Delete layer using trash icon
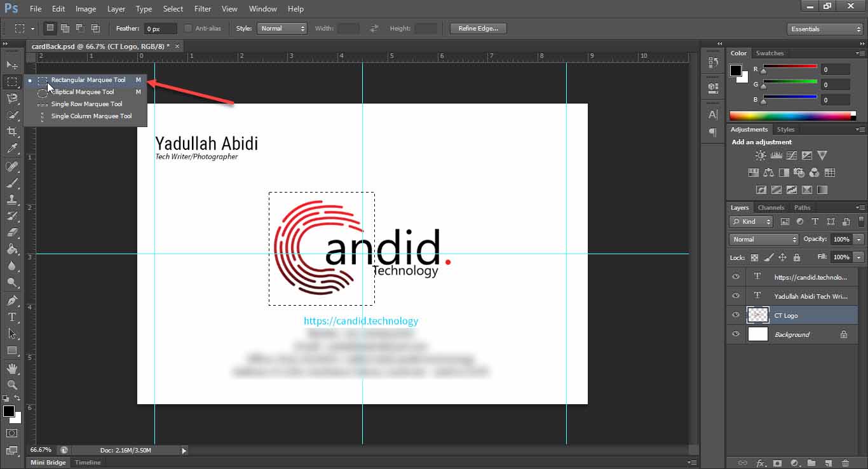 click(x=844, y=463)
